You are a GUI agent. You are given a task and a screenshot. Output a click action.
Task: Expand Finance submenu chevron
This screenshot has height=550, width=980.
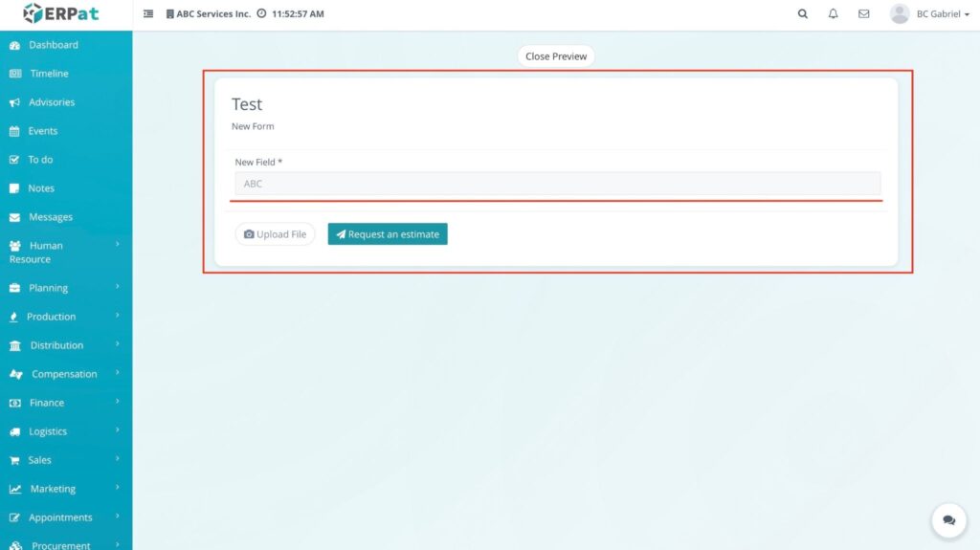(x=117, y=402)
